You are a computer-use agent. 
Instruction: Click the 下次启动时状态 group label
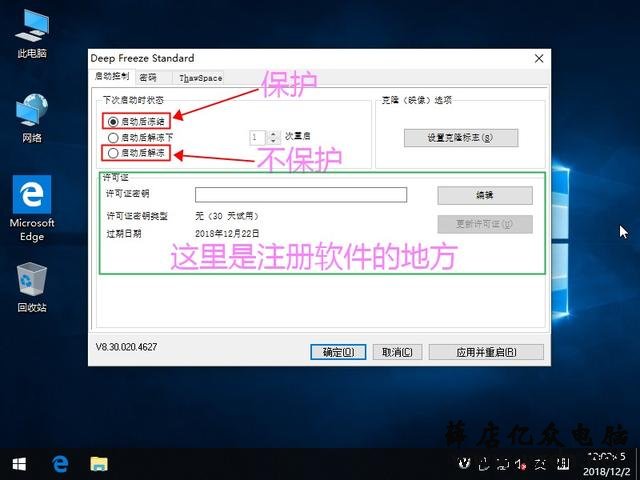[133, 100]
